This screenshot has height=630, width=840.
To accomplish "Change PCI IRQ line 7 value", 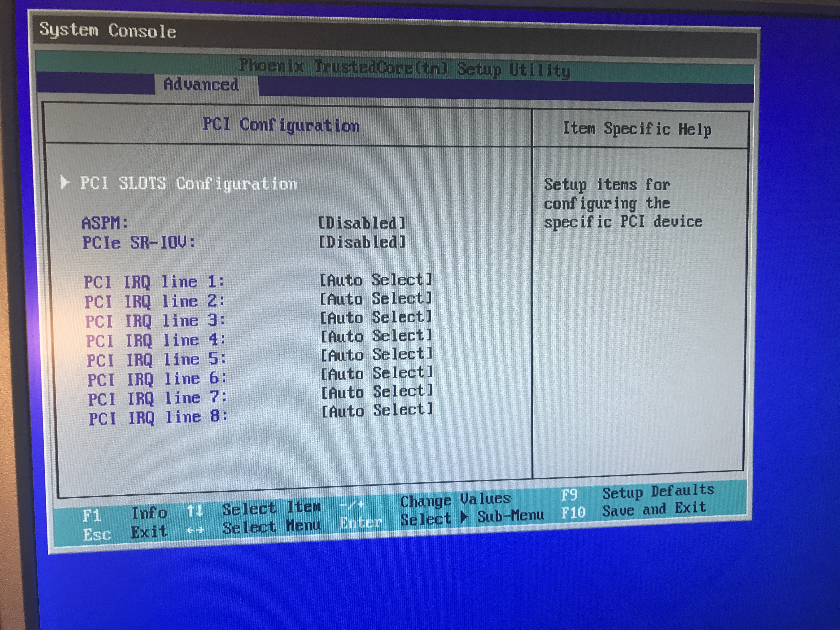I will [377, 392].
